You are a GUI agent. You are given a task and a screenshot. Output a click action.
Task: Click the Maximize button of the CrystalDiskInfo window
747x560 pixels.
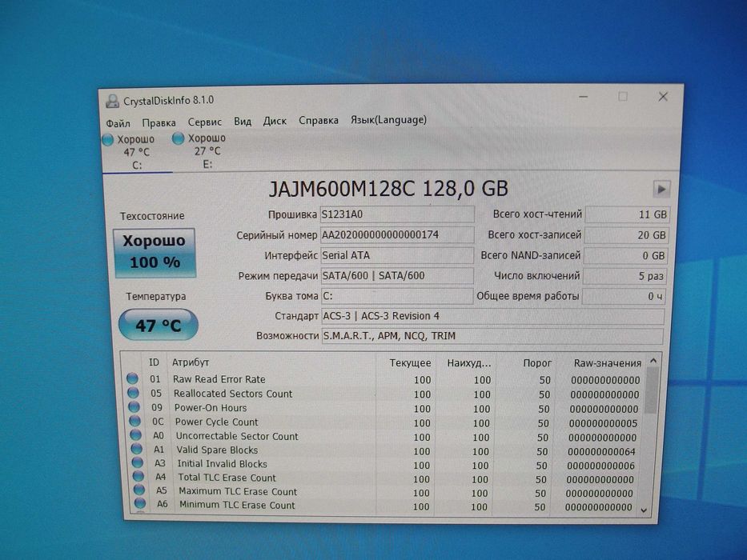[623, 97]
